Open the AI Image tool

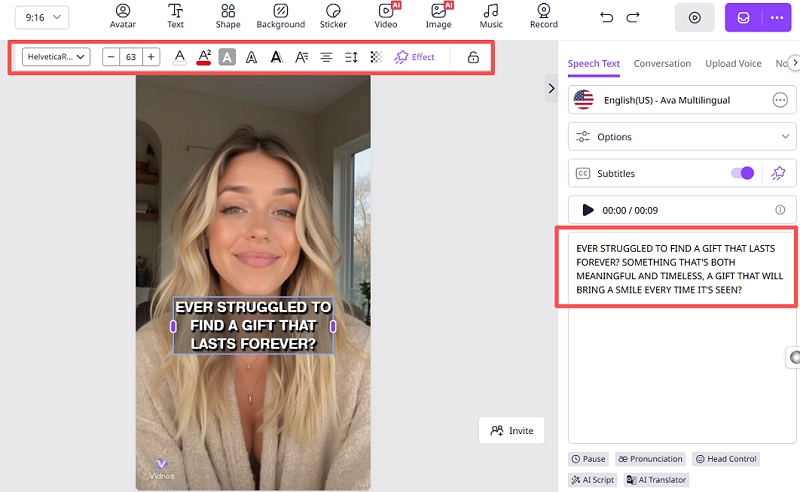pos(438,16)
